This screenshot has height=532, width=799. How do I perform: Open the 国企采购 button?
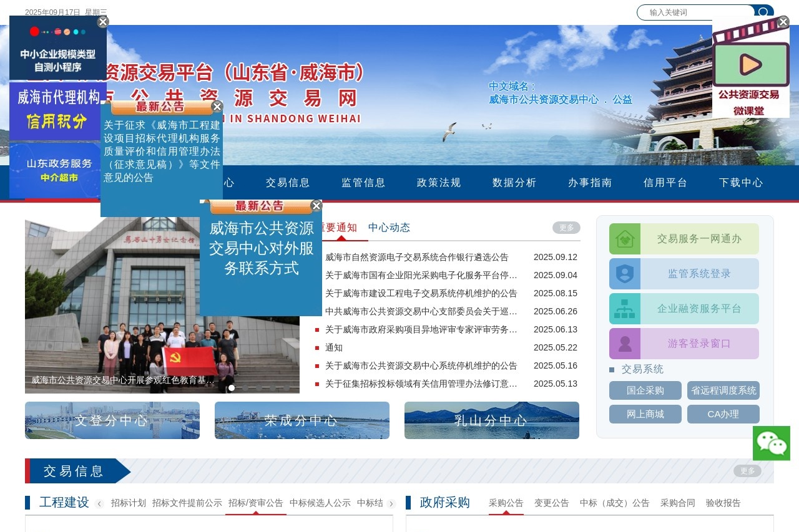[x=645, y=390]
